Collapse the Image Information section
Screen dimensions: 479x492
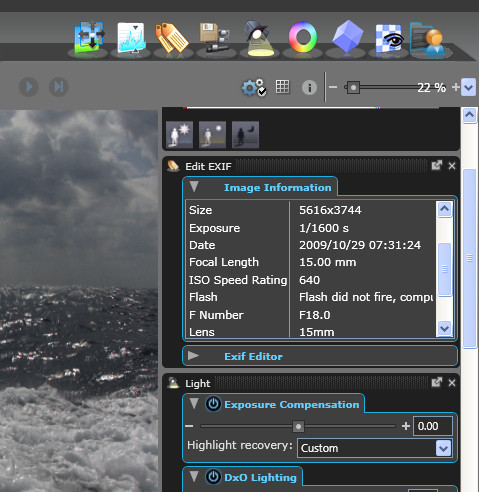pyautogui.click(x=194, y=186)
